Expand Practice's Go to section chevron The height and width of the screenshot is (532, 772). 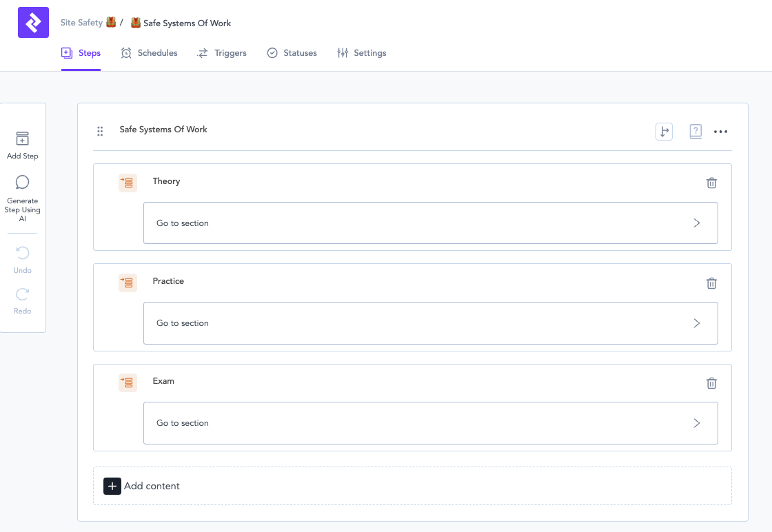click(696, 323)
